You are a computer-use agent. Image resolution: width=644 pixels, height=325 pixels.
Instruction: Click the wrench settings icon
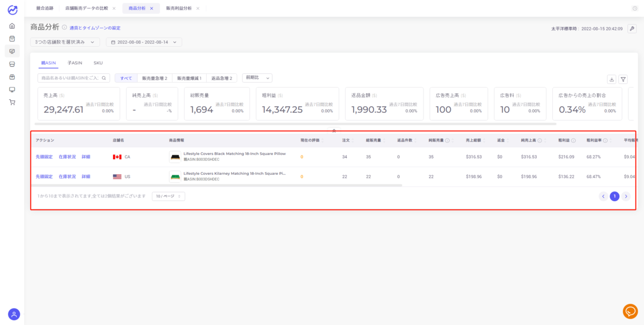tap(632, 28)
